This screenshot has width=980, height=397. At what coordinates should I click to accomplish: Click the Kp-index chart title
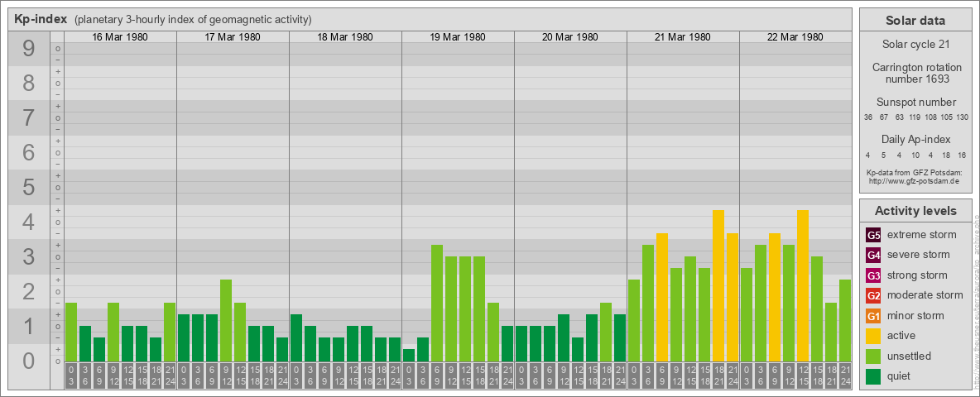click(x=41, y=19)
